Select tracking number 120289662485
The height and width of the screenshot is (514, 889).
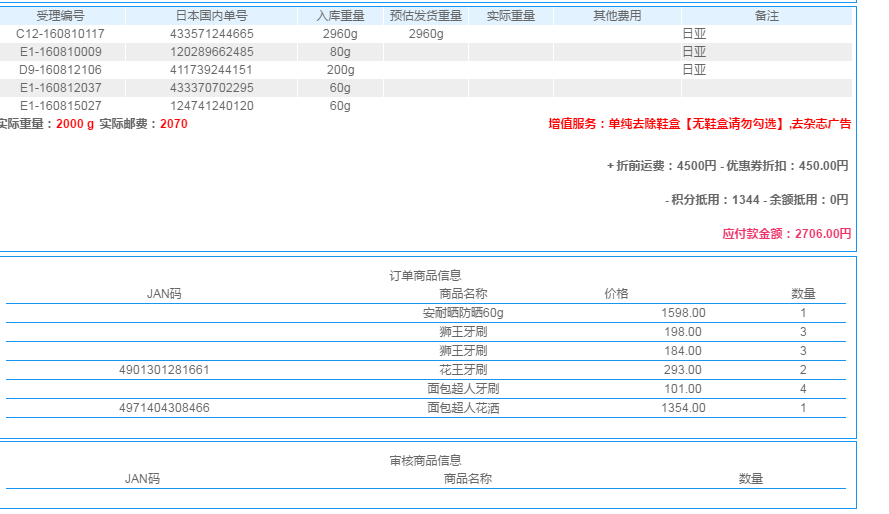(211, 52)
